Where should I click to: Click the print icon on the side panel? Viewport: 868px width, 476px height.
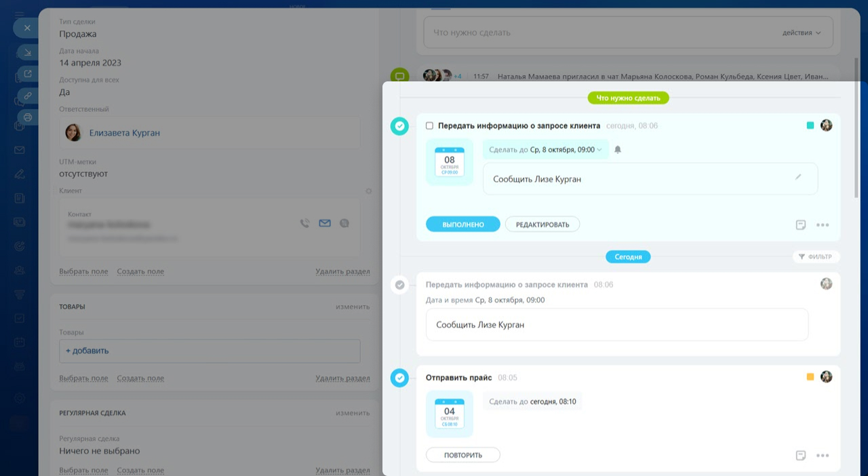point(28,117)
